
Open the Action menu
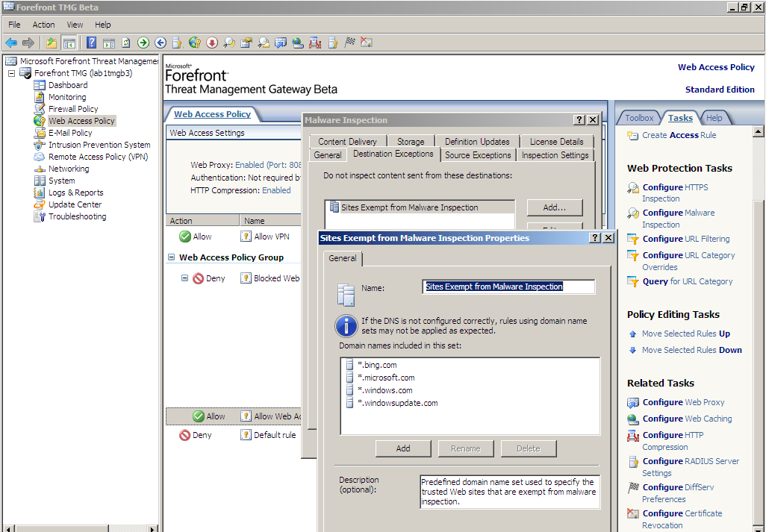(43, 25)
